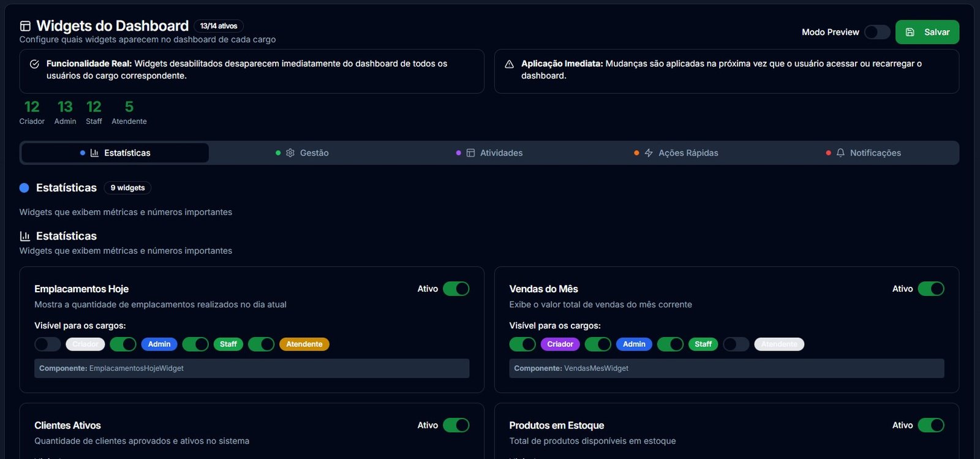The image size is (980, 459).
Task: Click the orange Atendente badge in Emplacamentos Hoje
Action: click(x=304, y=344)
